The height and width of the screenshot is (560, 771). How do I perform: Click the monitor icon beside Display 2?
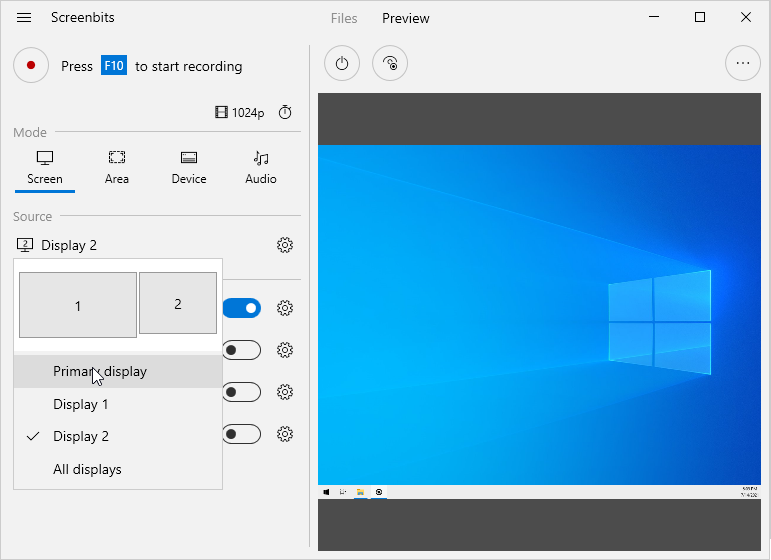click(25, 245)
